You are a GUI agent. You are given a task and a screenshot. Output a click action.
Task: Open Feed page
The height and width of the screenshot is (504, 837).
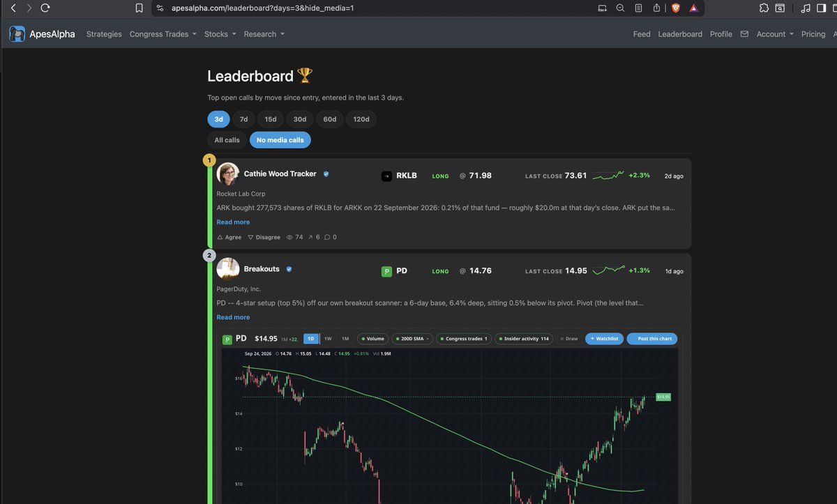coord(642,33)
